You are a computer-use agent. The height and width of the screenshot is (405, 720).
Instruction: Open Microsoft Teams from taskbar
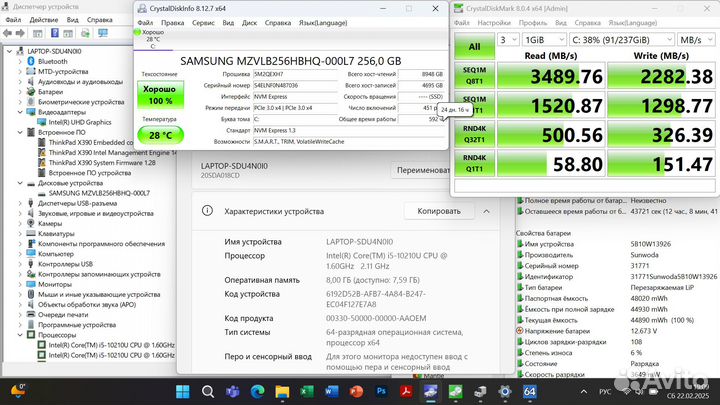(232, 392)
